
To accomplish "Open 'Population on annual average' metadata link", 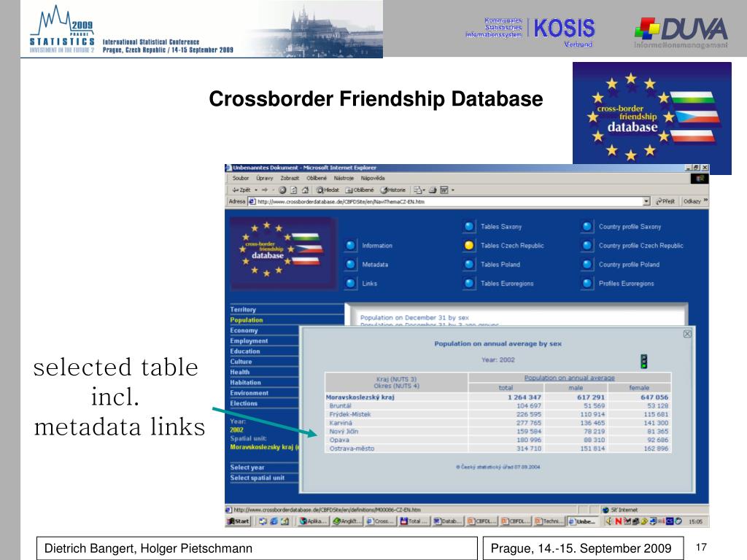I will tap(569, 378).
